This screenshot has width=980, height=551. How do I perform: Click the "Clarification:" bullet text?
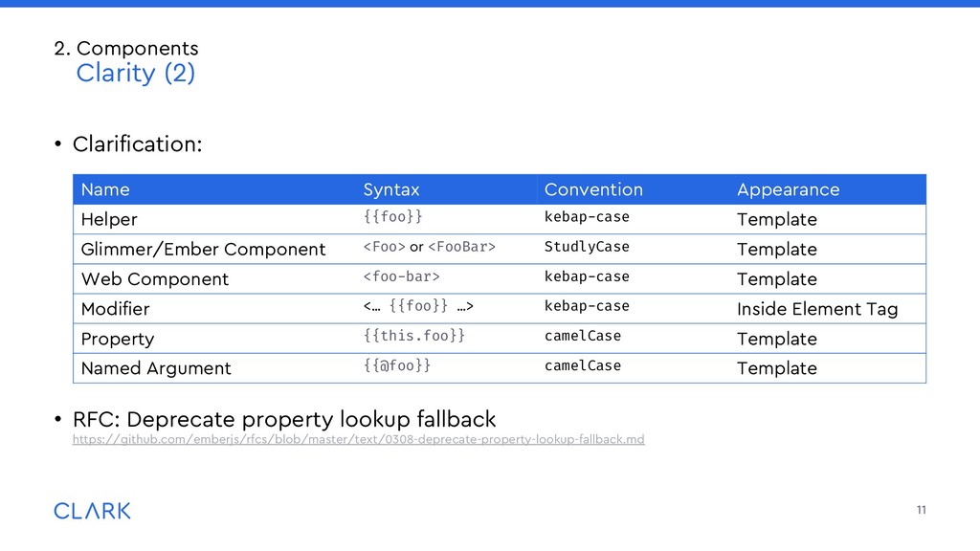(x=138, y=144)
